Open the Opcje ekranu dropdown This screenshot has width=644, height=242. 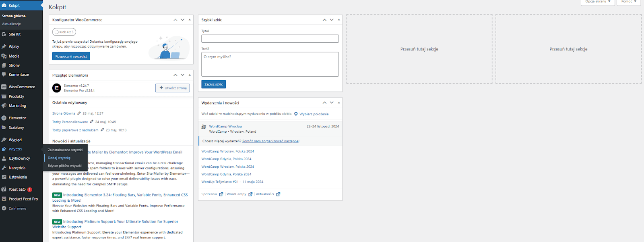pyautogui.click(x=598, y=2)
